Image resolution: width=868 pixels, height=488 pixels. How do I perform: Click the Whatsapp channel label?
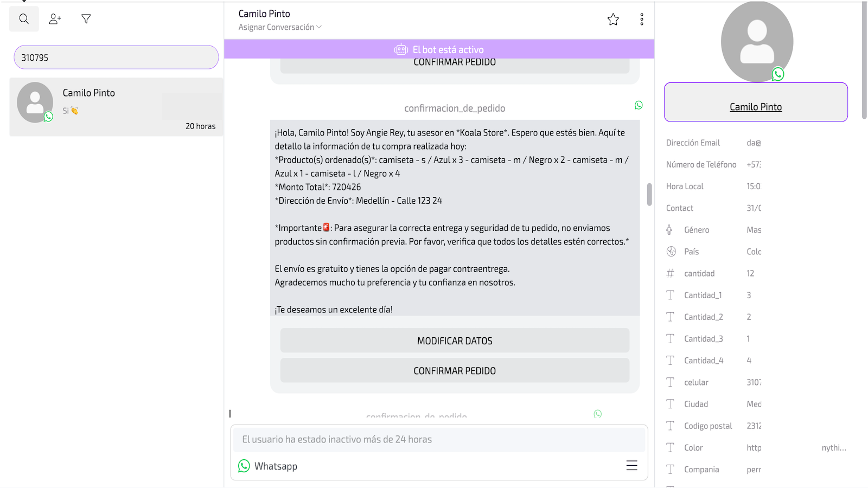[x=276, y=466]
